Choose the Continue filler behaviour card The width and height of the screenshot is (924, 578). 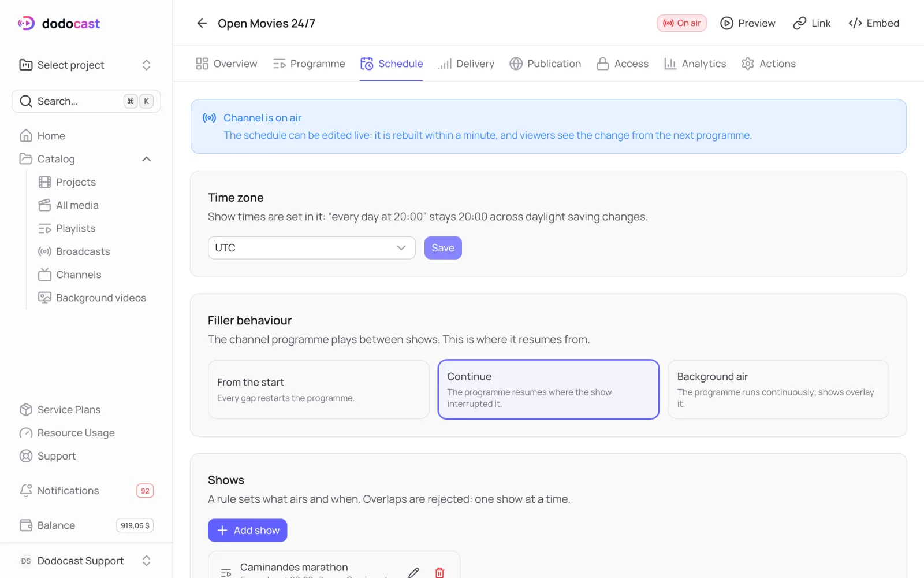click(548, 390)
